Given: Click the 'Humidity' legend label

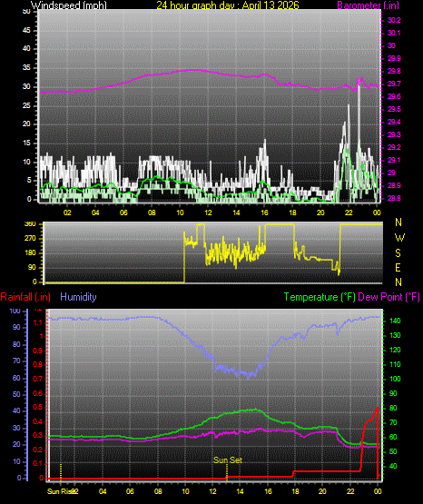Looking at the screenshot, I should click(x=78, y=297).
